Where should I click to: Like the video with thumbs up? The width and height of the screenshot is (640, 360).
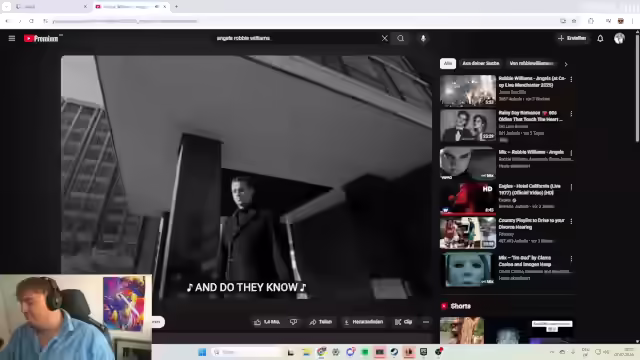(267, 322)
